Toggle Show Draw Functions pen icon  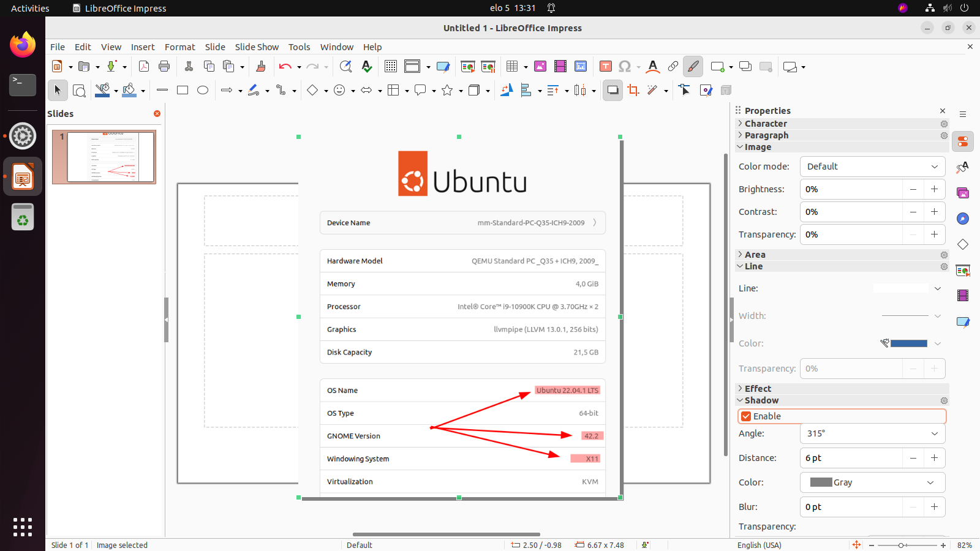693,67
